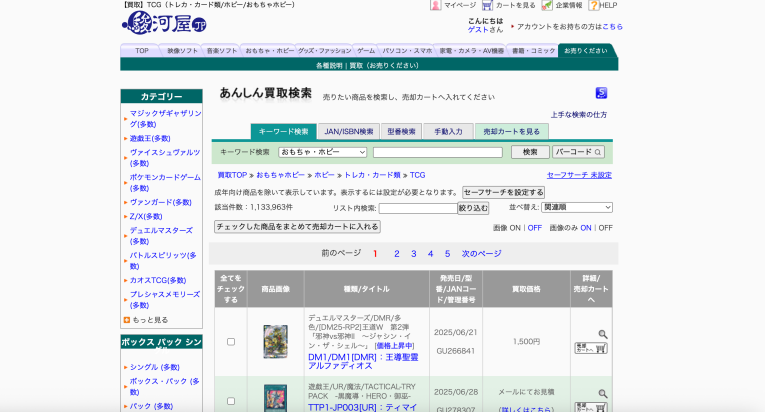Open 買取(お売りください) sub-navigation link
The width and height of the screenshot is (765, 412).
(x=384, y=65)
